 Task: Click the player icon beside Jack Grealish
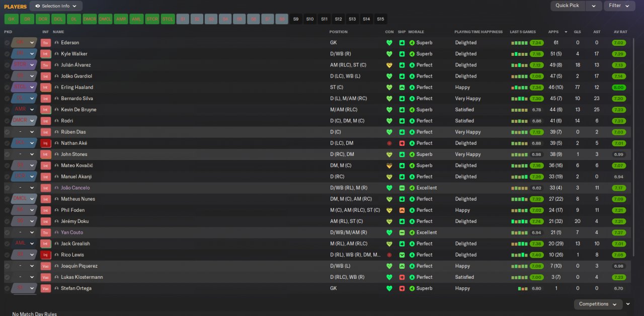[x=56, y=244]
